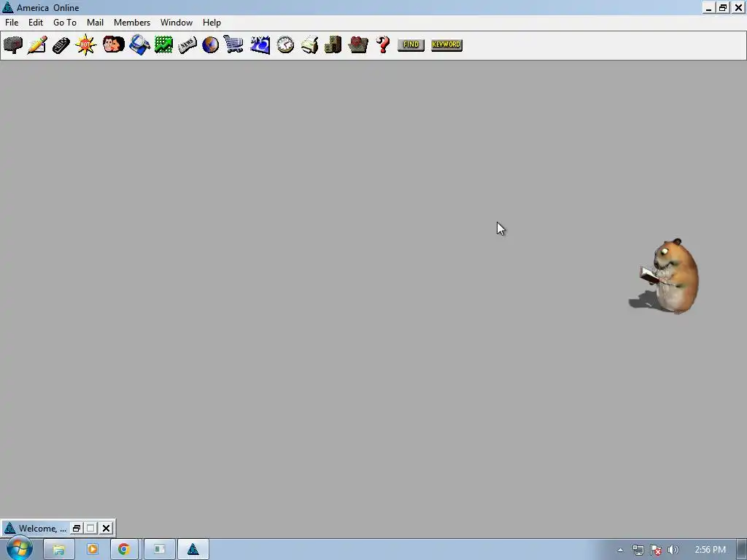Click the News newspaper icon
This screenshot has height=560, width=747.
click(187, 44)
